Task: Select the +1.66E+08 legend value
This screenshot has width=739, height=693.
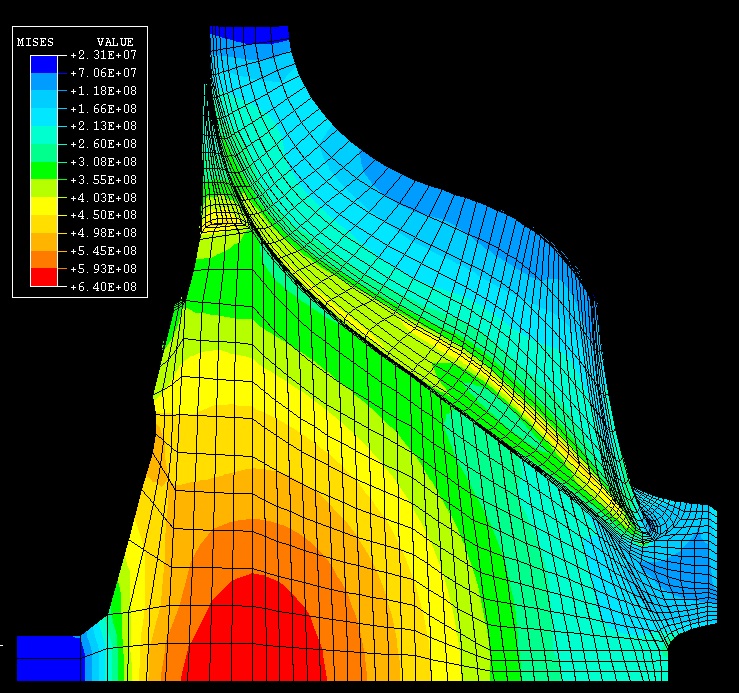Action: pos(103,109)
